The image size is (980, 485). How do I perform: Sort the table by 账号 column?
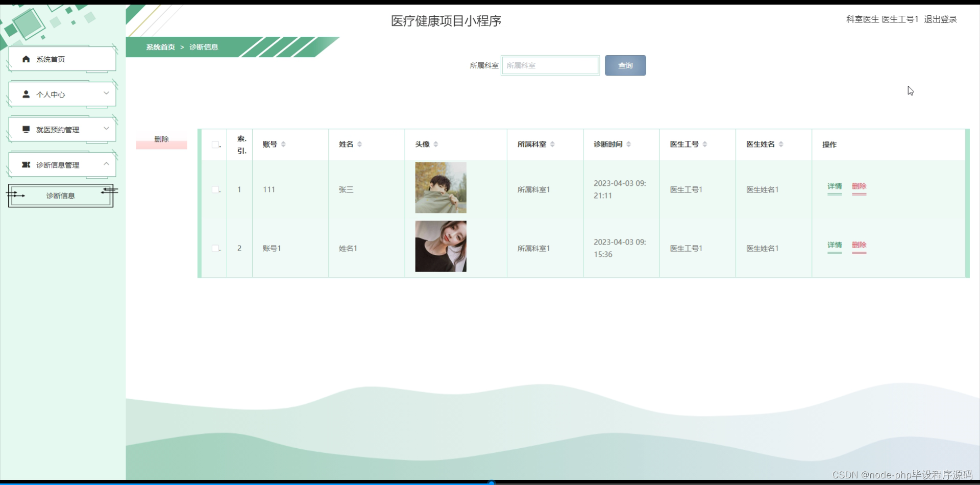tap(284, 144)
